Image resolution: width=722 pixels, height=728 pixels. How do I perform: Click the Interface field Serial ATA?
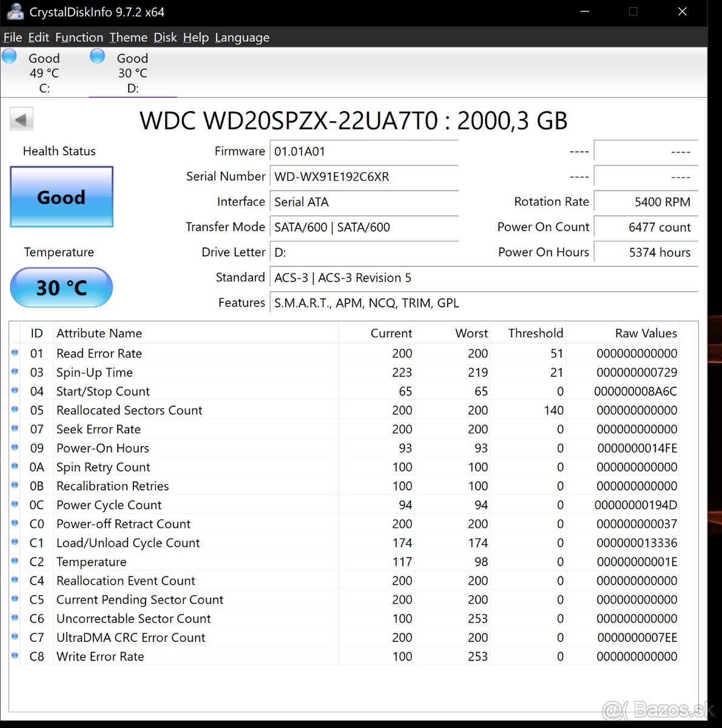(364, 202)
